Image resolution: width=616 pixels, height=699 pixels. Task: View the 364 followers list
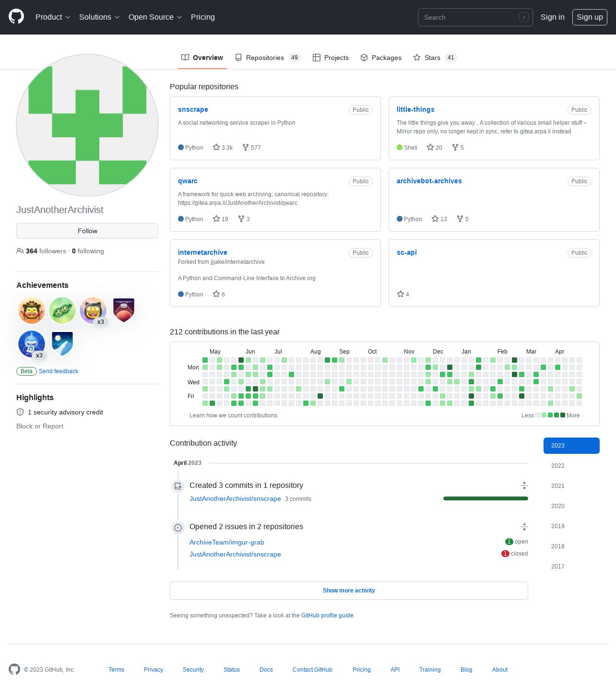[41, 251]
